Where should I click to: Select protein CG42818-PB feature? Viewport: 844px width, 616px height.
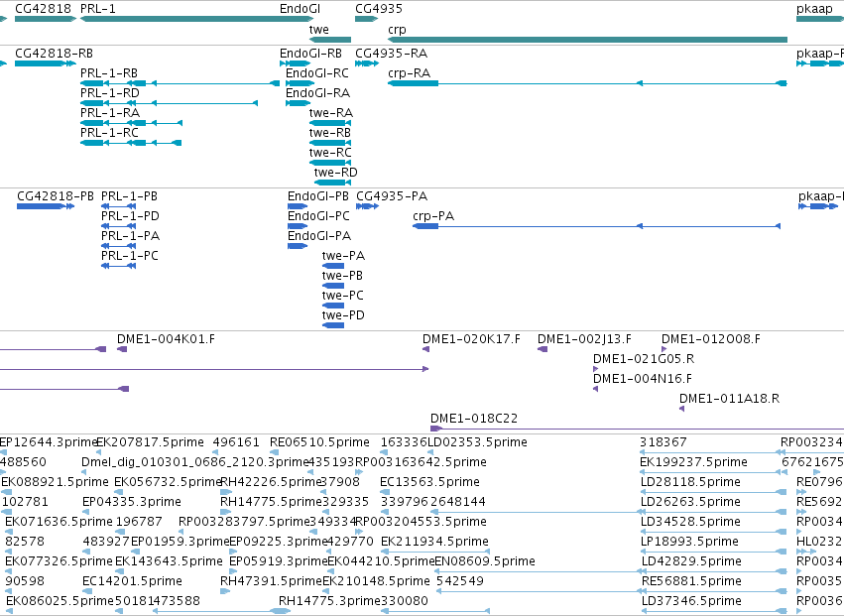[x=46, y=206]
